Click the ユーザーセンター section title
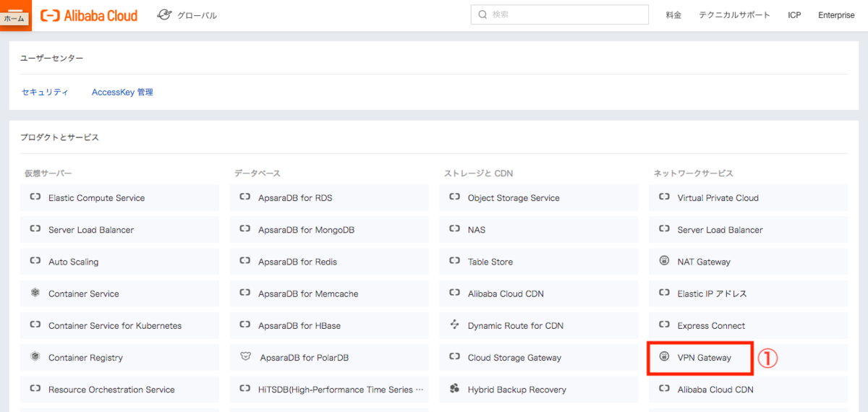Viewport: 868px width, 412px height. coord(52,58)
